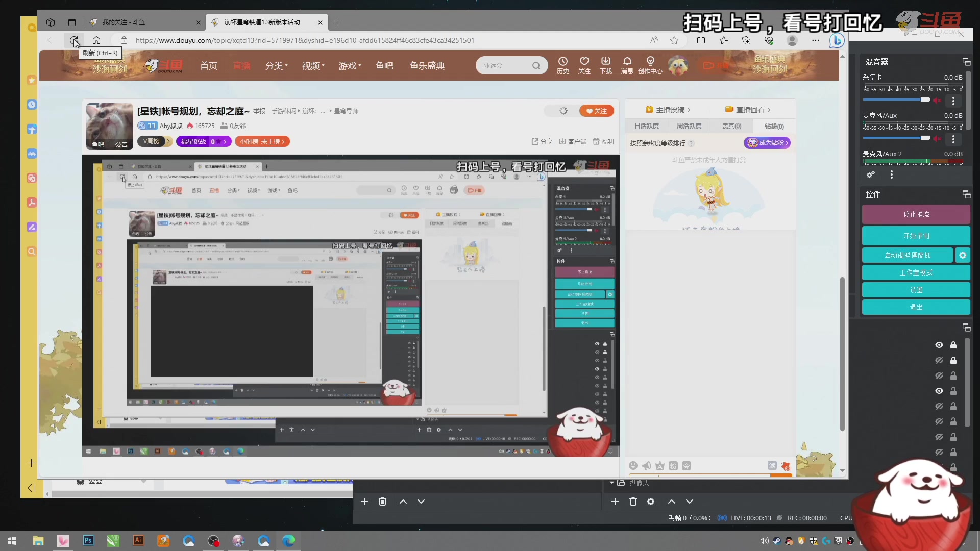Show hidden second source row

pos(939,361)
